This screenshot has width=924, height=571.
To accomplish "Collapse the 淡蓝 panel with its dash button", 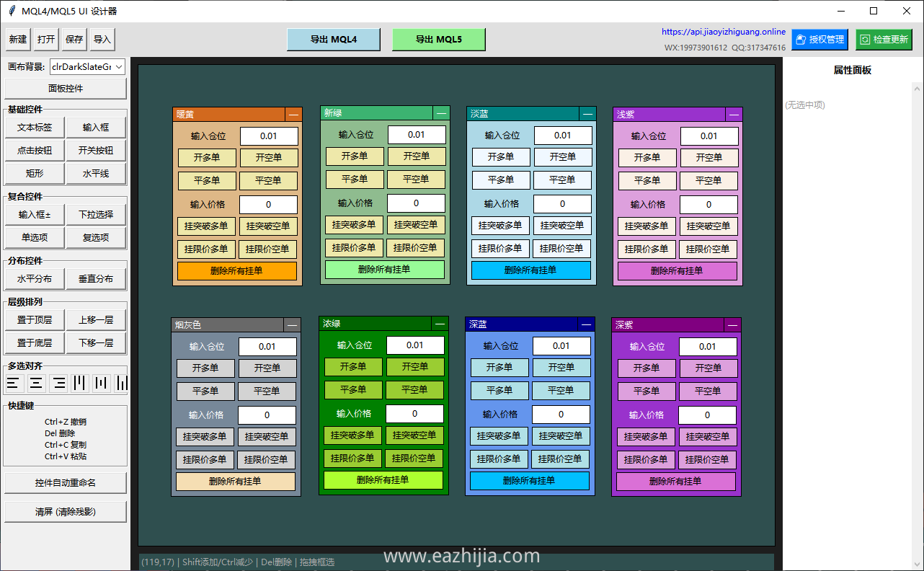I will [x=588, y=114].
